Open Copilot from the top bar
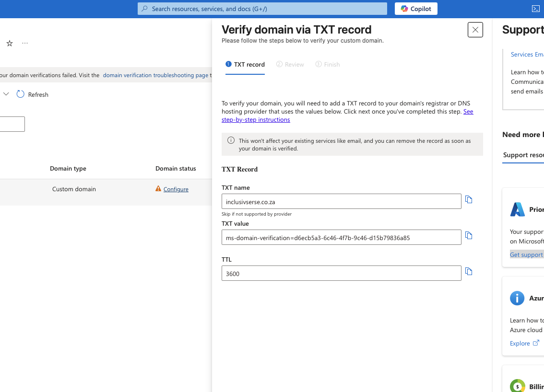Viewport: 544px width, 392px height. click(x=415, y=9)
